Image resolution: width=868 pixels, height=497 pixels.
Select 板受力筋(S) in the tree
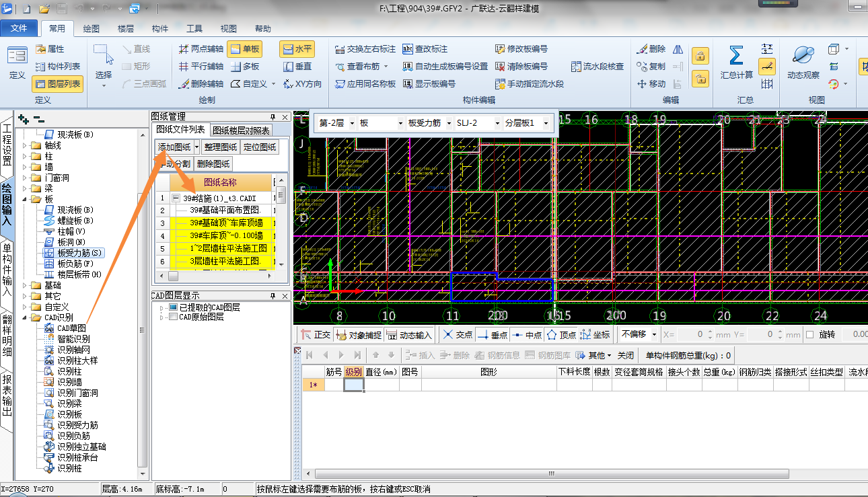tap(74, 253)
